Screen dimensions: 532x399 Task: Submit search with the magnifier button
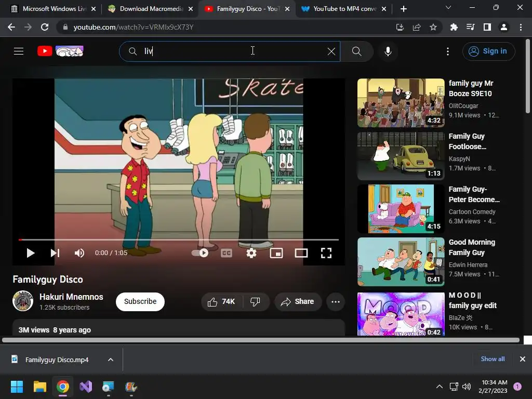tap(356, 51)
